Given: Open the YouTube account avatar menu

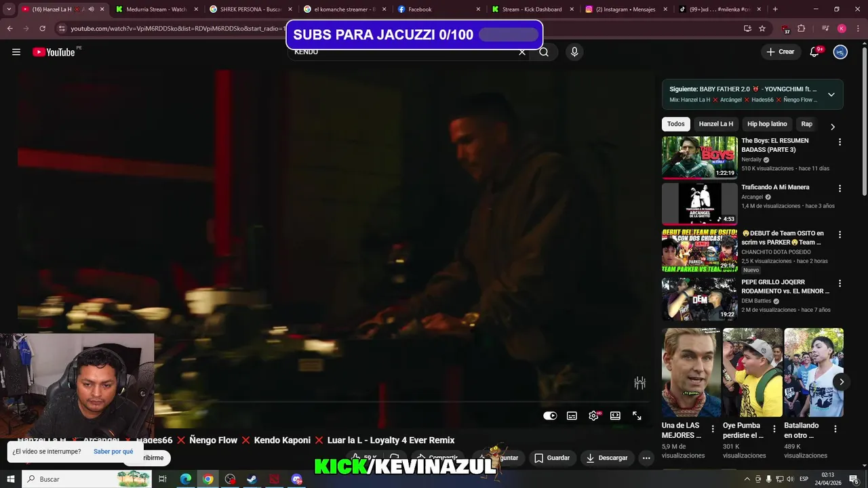Looking at the screenshot, I should pos(840,52).
